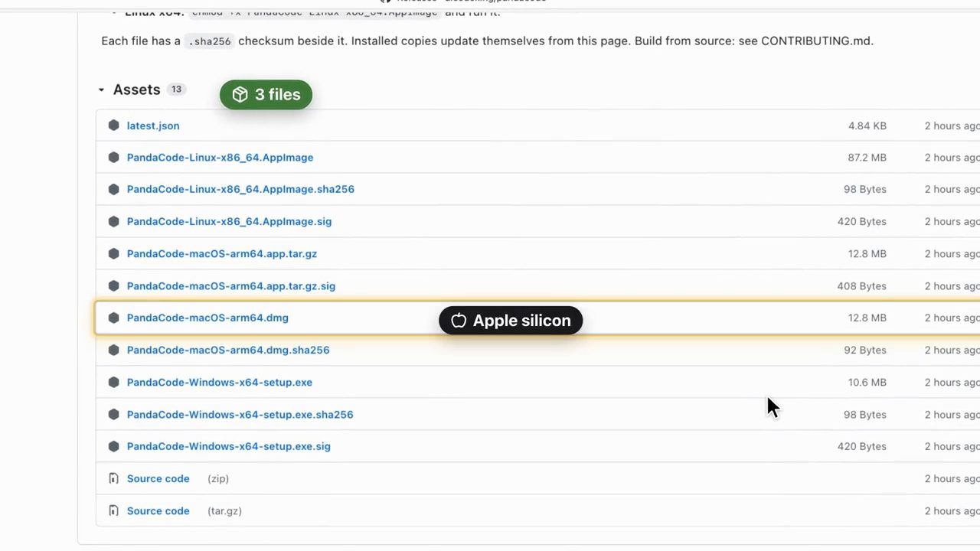Click zip file icon beside Source code (zip)
The image size is (980, 551).
(x=113, y=479)
